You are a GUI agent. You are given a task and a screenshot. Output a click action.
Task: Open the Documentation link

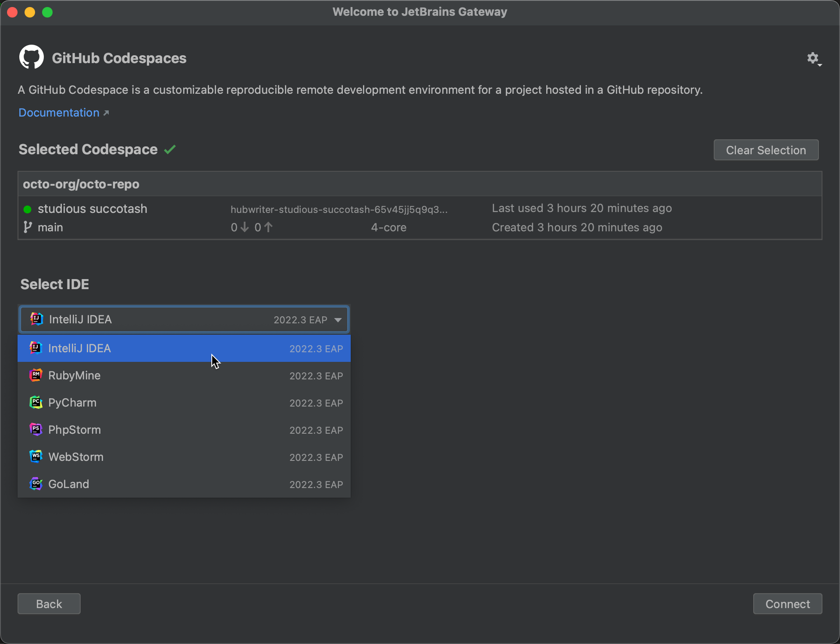[59, 113]
